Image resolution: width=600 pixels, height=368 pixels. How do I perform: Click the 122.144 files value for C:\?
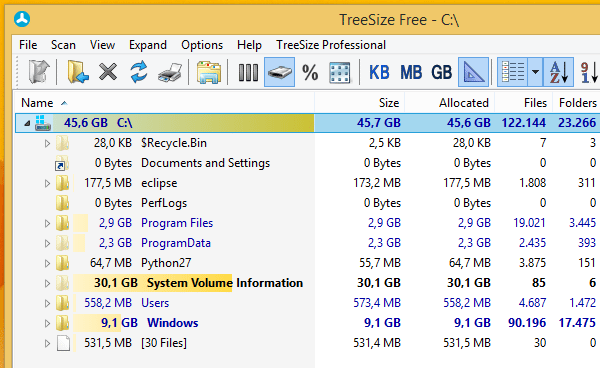(523, 123)
